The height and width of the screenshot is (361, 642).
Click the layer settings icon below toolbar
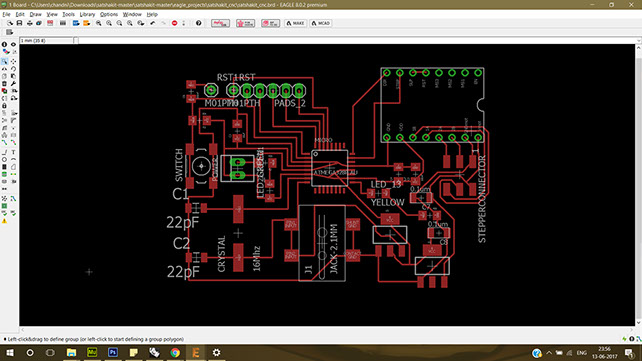tap(9, 32)
